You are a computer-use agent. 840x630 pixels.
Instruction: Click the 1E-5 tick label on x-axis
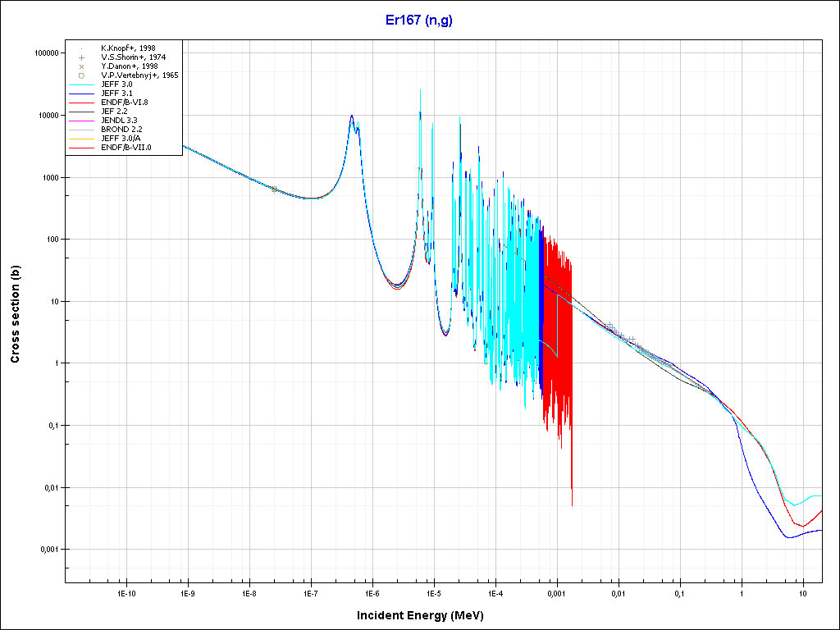[x=433, y=592]
